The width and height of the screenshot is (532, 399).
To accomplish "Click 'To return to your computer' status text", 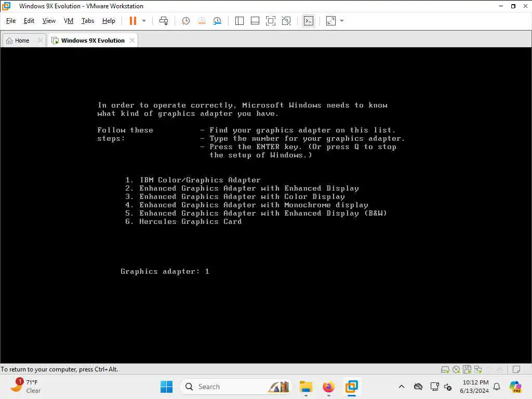I will 59,369.
